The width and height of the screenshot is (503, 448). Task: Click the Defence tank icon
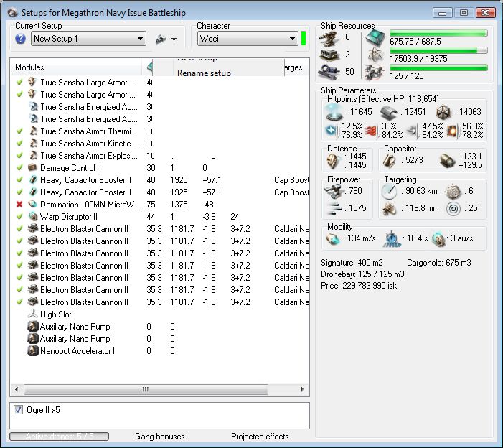[333, 161]
